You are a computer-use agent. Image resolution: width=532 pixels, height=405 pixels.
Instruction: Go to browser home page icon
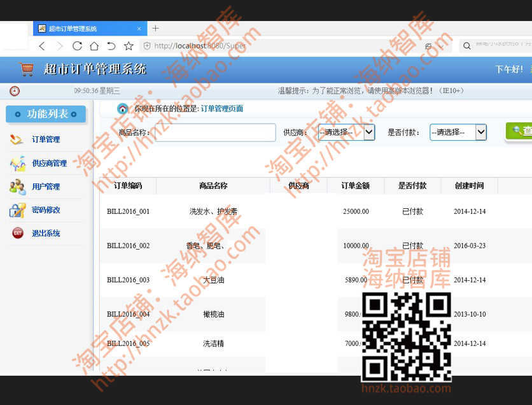(94, 46)
